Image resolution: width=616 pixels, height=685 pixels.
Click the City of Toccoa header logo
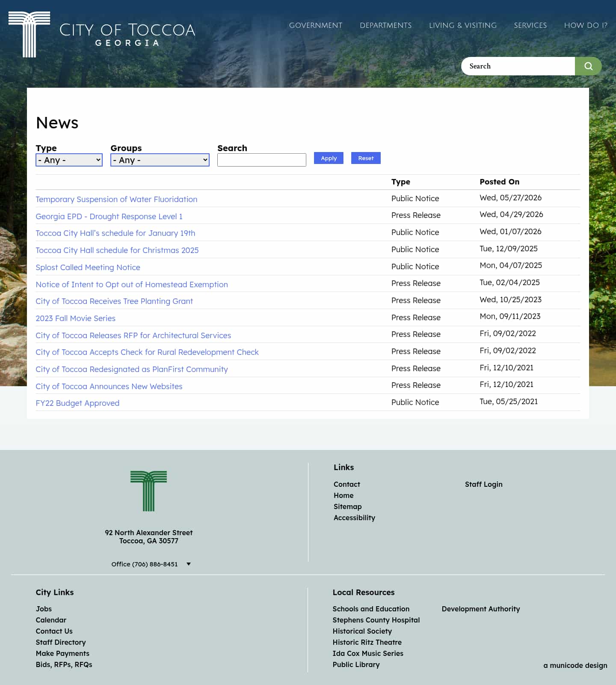102,34
